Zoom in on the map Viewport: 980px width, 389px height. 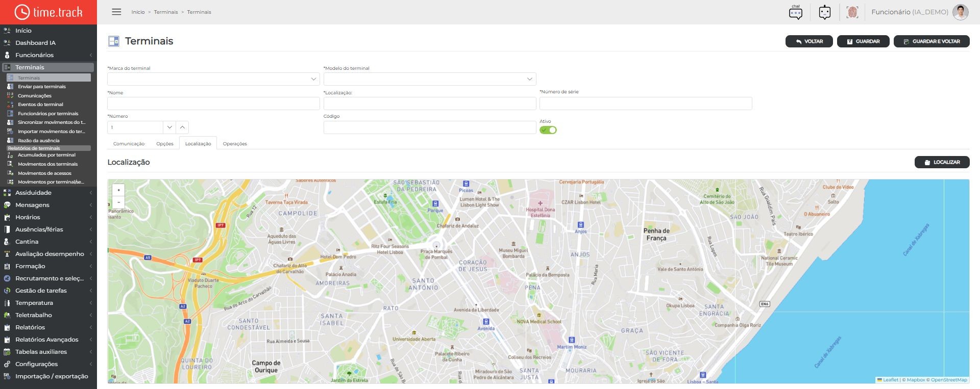coord(119,190)
